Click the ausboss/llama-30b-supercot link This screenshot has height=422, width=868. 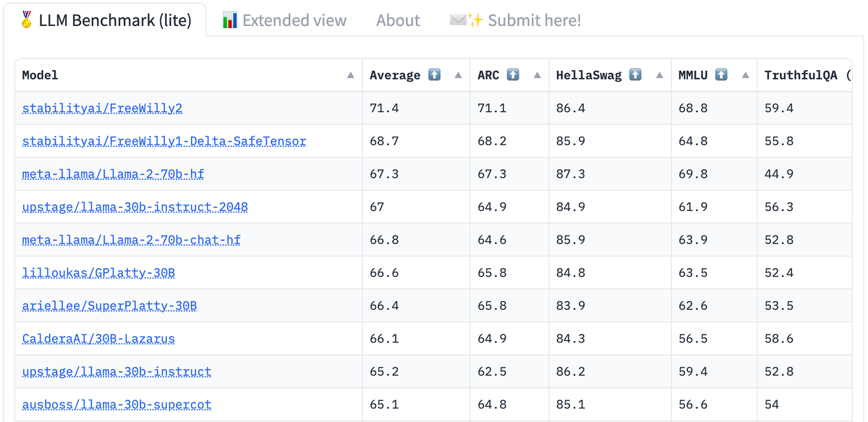116,405
